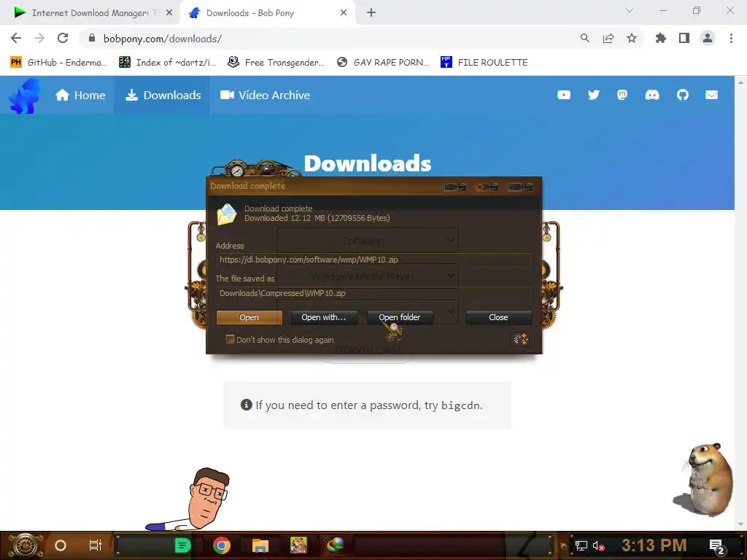Reload the current page

[63, 38]
